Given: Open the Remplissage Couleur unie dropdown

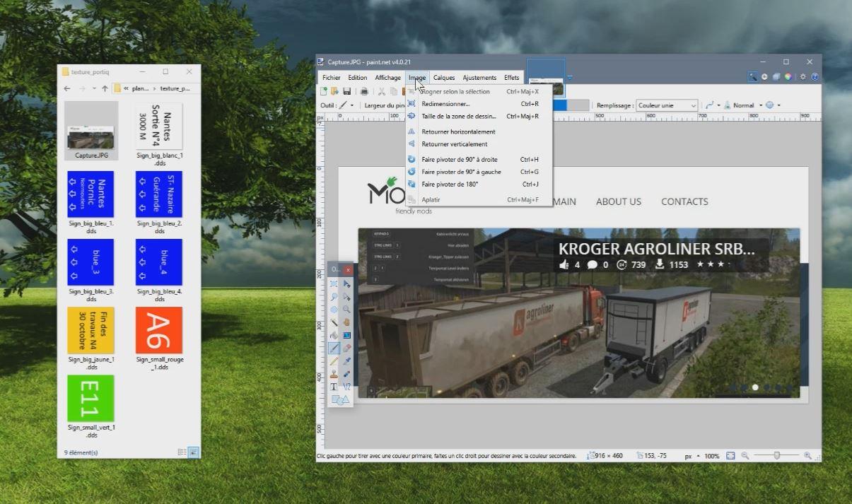Looking at the screenshot, I should tap(667, 105).
